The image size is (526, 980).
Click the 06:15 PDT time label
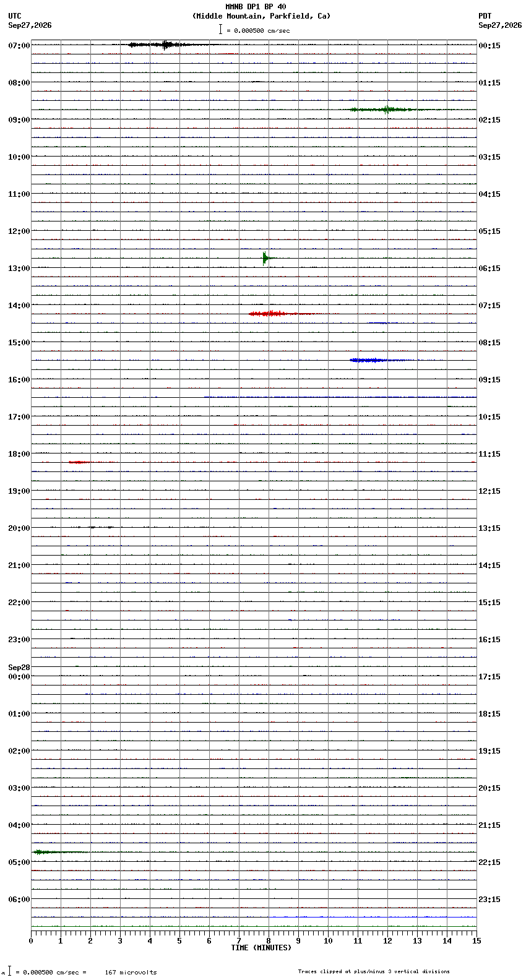489,269
